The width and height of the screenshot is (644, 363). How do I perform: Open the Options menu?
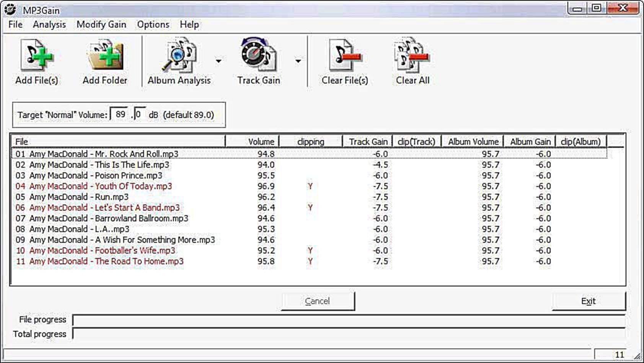click(153, 25)
